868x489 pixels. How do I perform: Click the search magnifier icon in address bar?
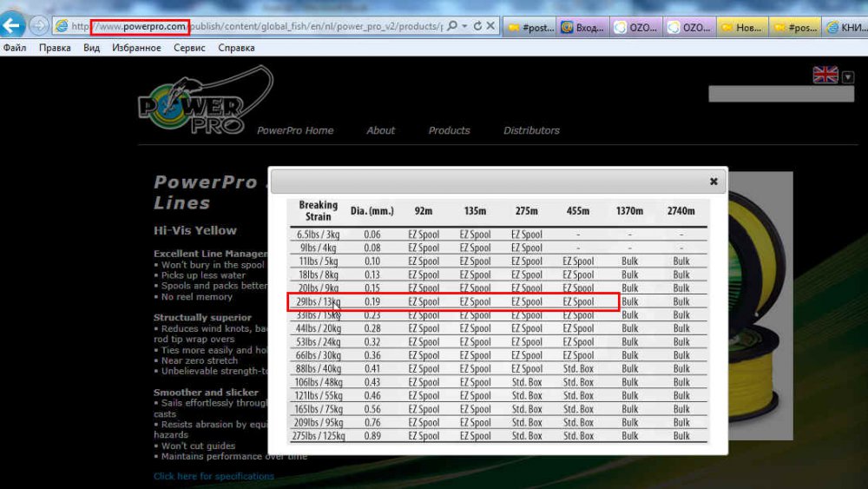tap(452, 25)
